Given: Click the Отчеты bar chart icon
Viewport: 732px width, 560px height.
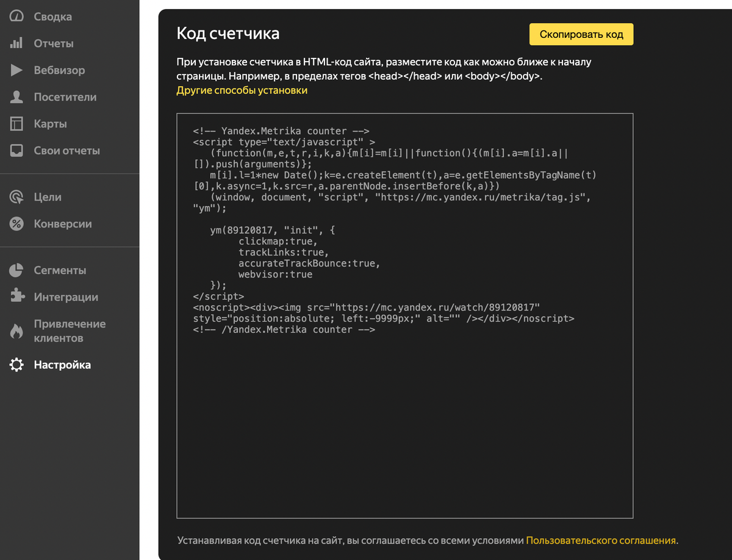Looking at the screenshot, I should click(16, 43).
